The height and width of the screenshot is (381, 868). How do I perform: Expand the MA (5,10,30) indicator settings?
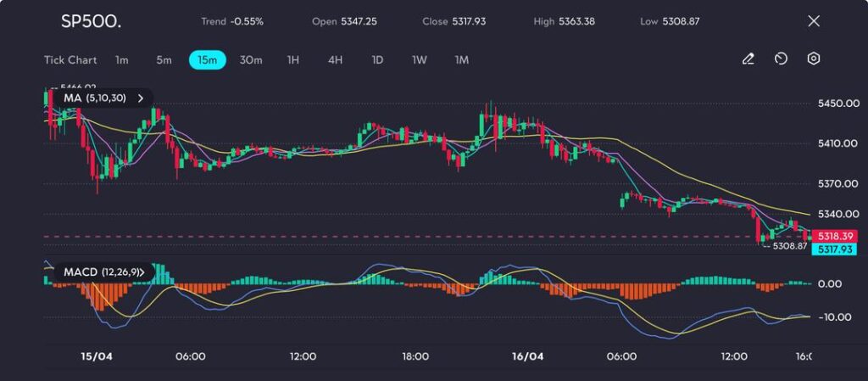click(x=140, y=98)
